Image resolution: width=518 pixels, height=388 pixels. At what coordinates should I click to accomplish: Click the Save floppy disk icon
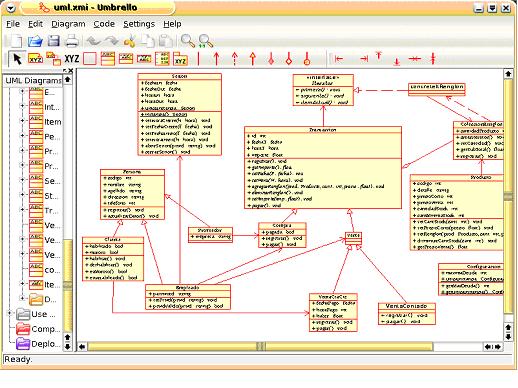pyautogui.click(x=54, y=41)
